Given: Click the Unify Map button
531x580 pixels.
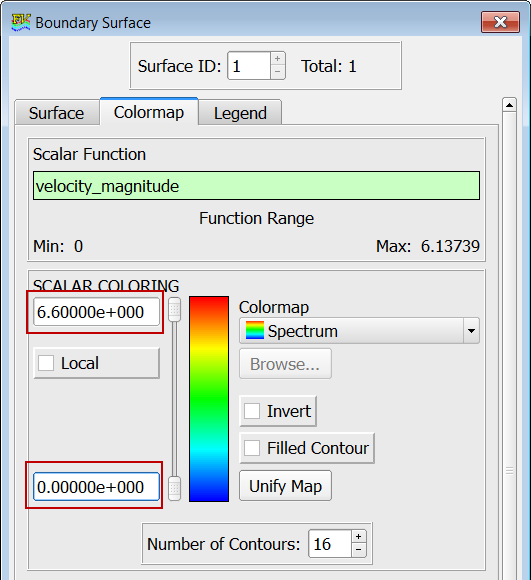Looking at the screenshot, I should point(285,486).
